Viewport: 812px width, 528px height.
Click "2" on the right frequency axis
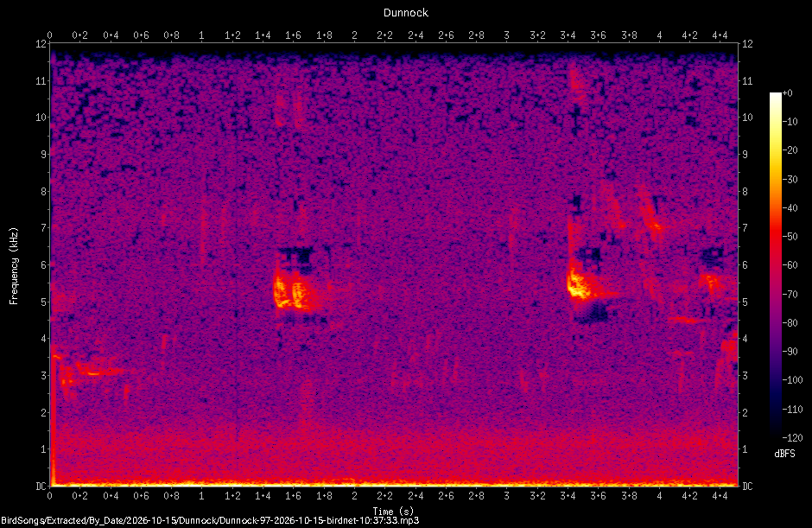[745, 412]
